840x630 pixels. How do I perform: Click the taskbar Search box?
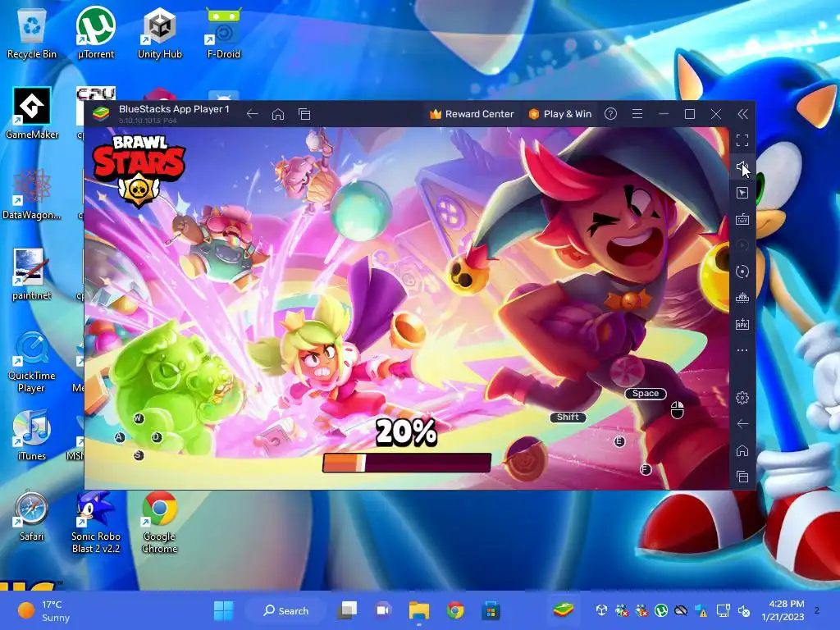(x=286, y=610)
